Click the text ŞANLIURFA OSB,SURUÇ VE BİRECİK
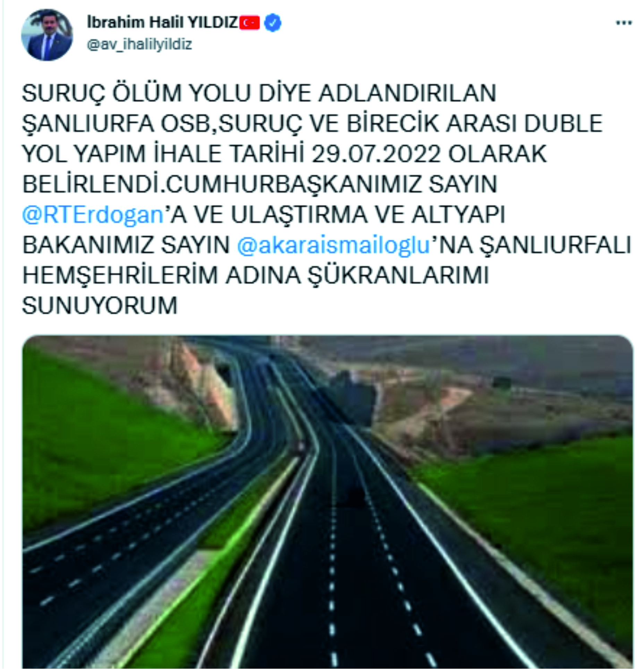 tap(231, 124)
